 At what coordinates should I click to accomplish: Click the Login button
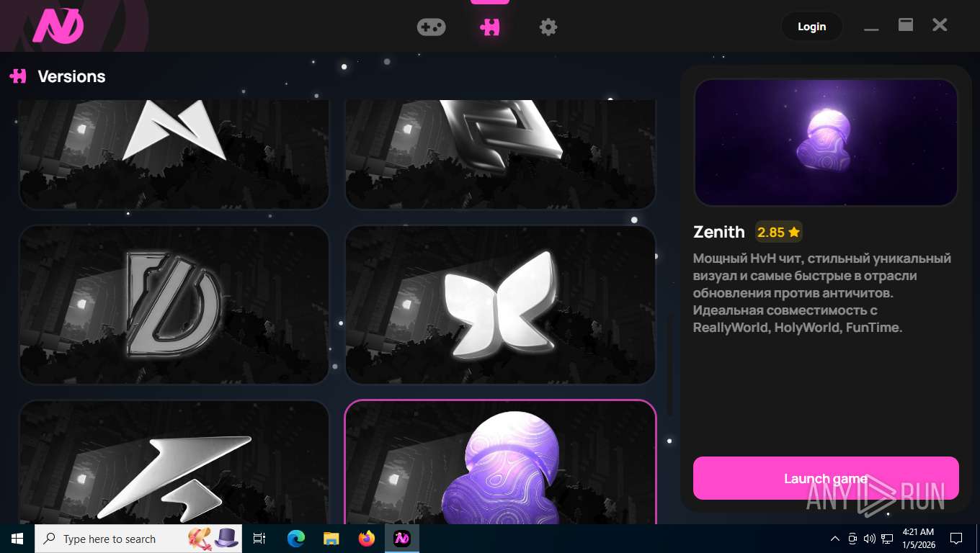811,27
